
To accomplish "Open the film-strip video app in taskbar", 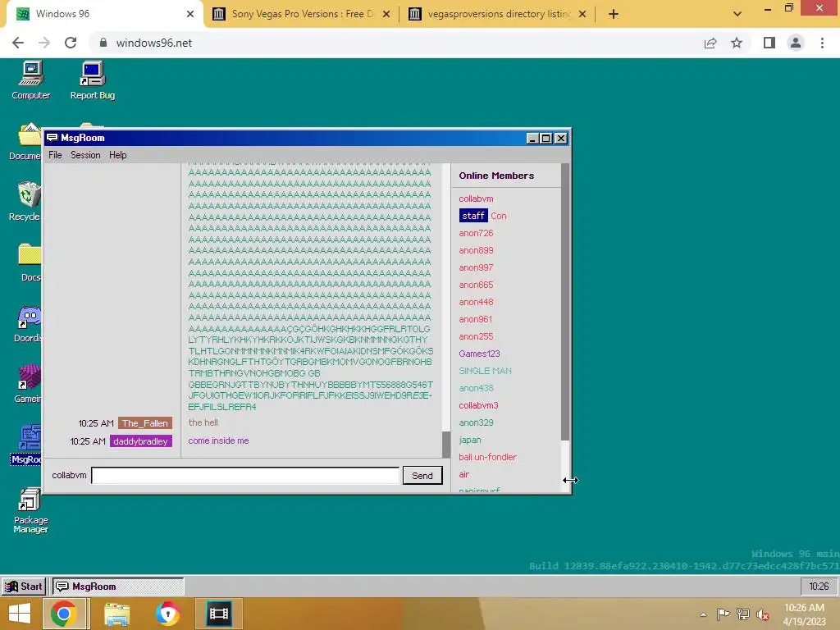I will click(x=218, y=614).
